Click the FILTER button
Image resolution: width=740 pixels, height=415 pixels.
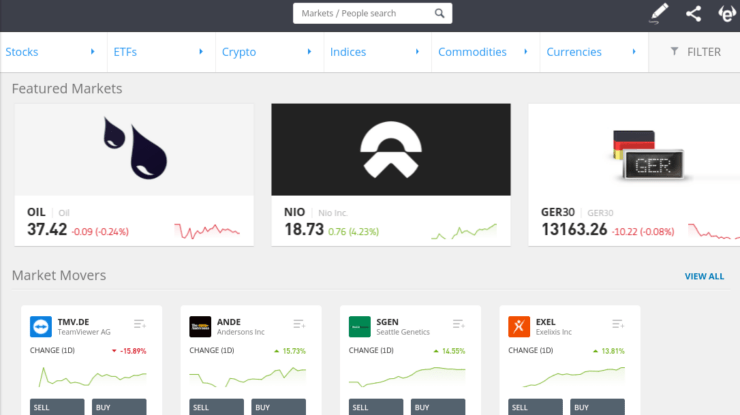point(694,52)
